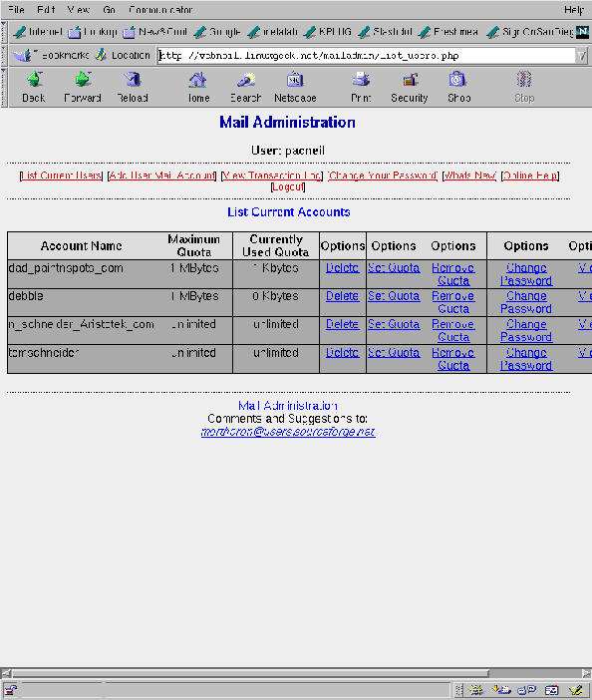This screenshot has height=700, width=592.
Task: Open the Bookmarks quickfile menu
Action: click(51, 56)
